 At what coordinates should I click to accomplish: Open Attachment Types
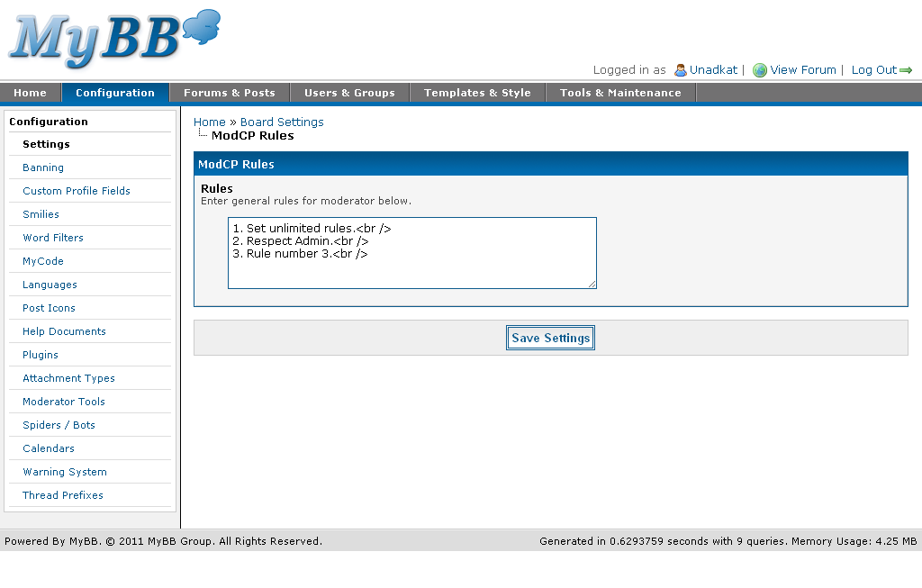point(68,379)
